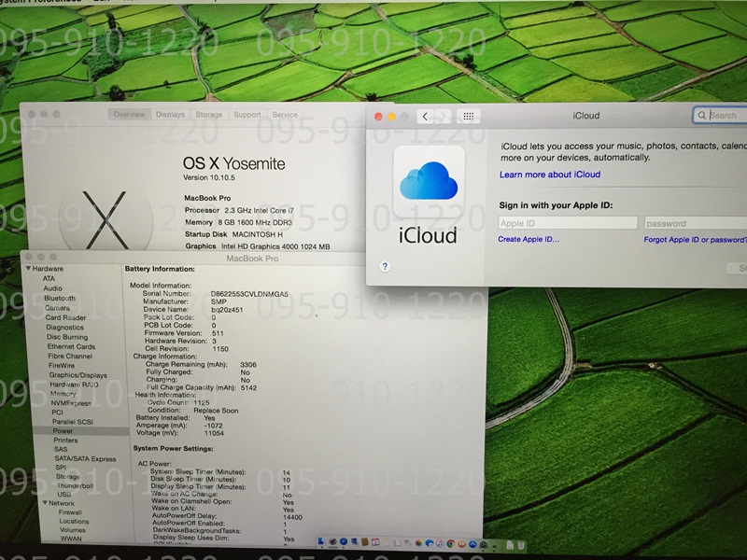Open Contacts from the Dock
The height and width of the screenshot is (560, 747).
click(365, 542)
